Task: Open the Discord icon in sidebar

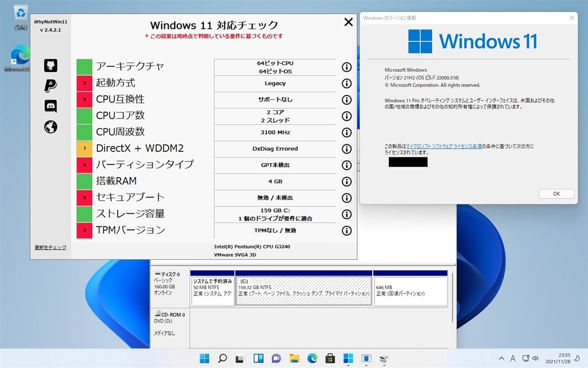Action: tap(51, 106)
